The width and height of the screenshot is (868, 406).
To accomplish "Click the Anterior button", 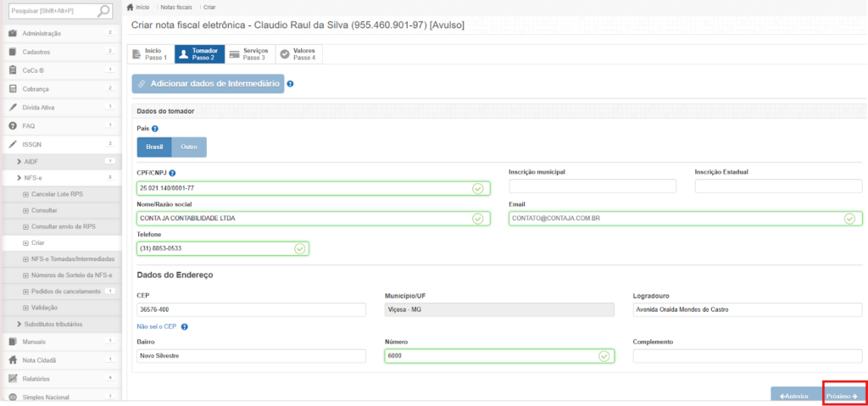I will click(795, 395).
